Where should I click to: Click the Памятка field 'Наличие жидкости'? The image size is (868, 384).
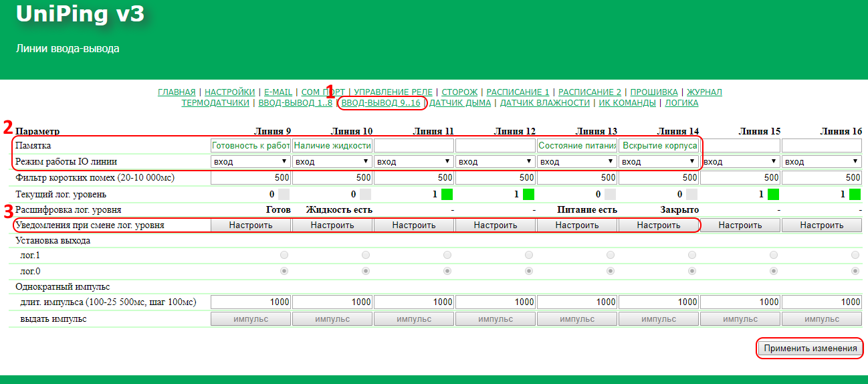pyautogui.click(x=332, y=146)
